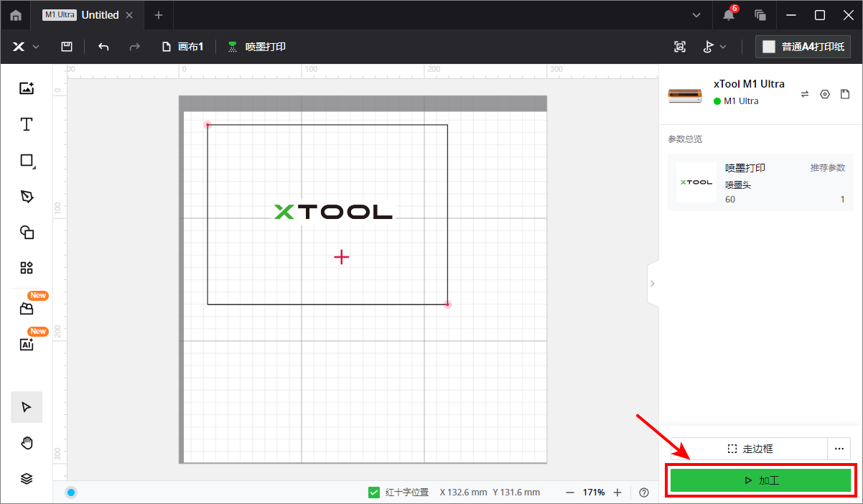Zoom out with the minus button
863x504 pixels.
pyautogui.click(x=570, y=493)
